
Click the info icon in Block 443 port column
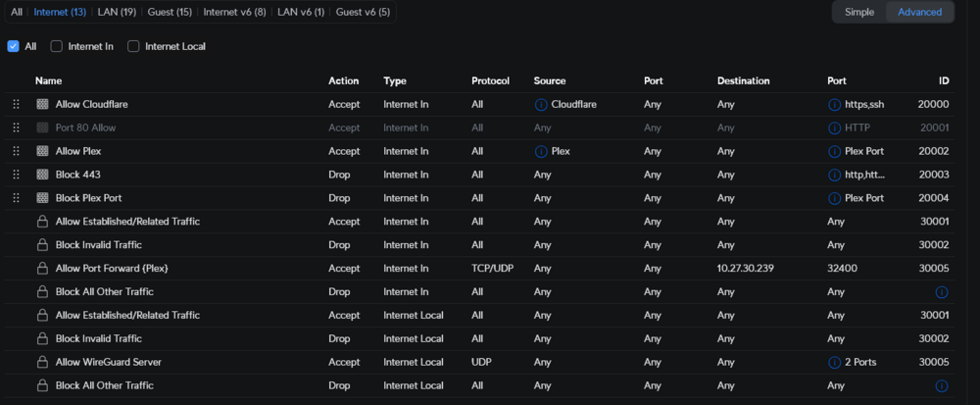[x=834, y=175]
